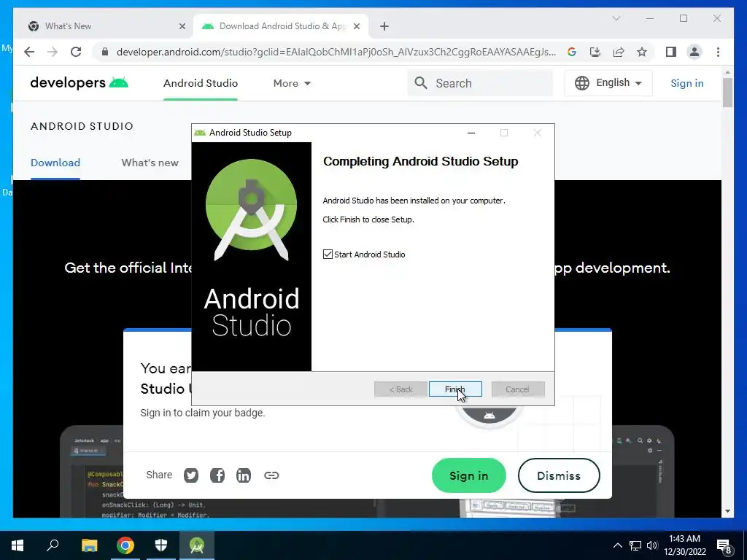747x560 pixels.
Task: Close the Download Android Studio tab
Action: pyautogui.click(x=356, y=26)
